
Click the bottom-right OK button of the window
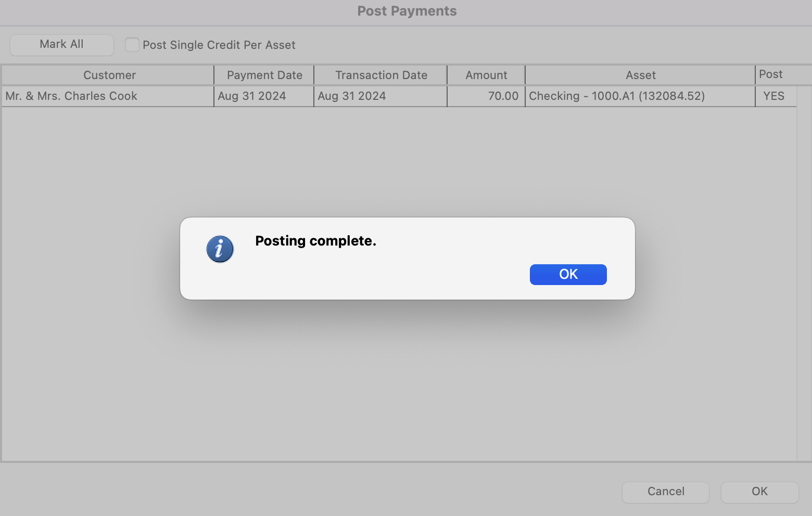tap(759, 492)
